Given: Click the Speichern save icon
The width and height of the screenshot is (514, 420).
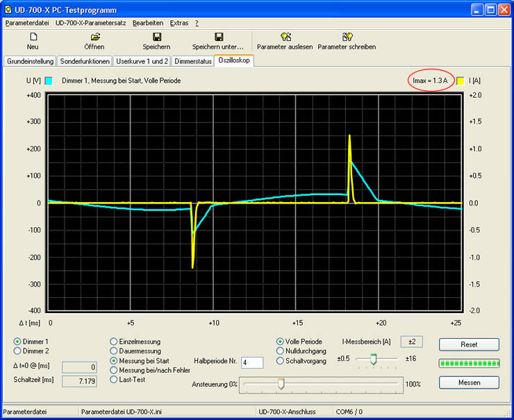Looking at the screenshot, I should coord(156,37).
